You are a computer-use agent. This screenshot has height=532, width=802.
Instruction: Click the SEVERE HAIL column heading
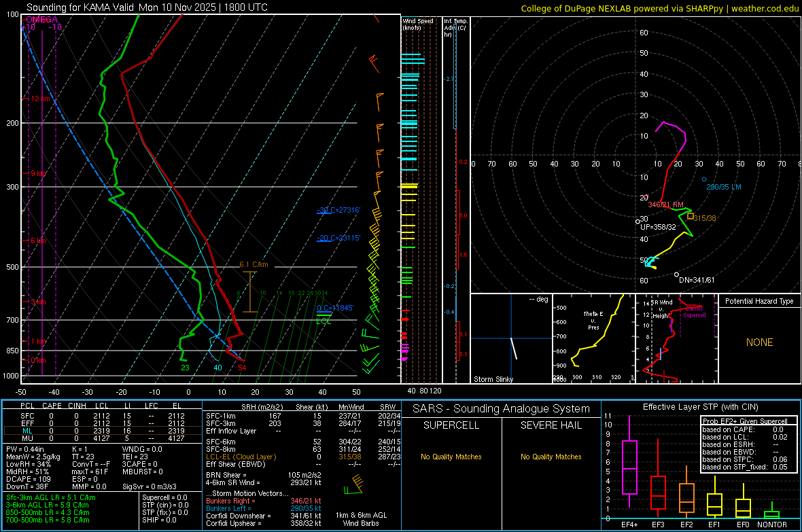click(x=551, y=425)
